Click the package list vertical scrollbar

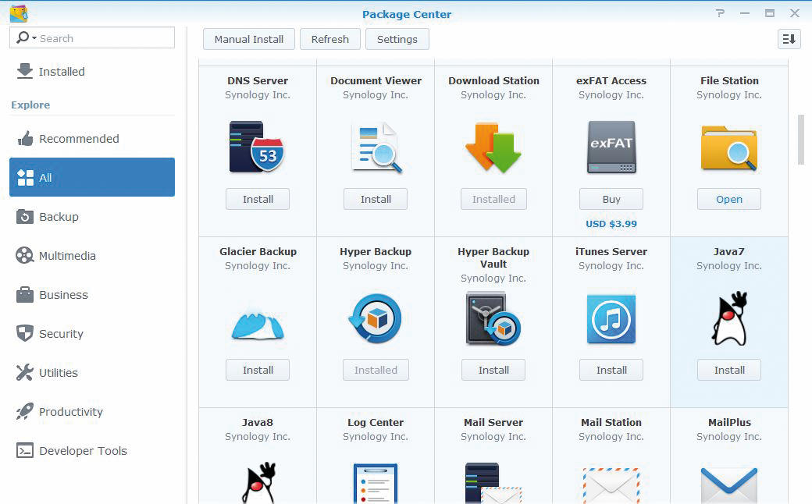[x=800, y=140]
